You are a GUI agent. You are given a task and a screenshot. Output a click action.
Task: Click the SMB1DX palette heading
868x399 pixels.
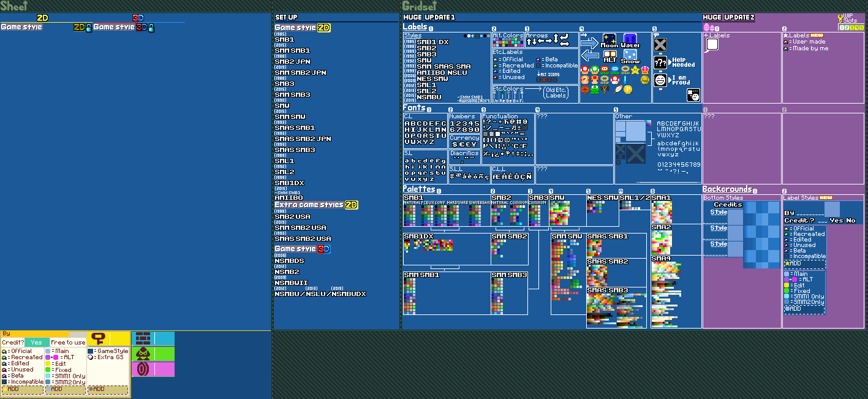420,236
